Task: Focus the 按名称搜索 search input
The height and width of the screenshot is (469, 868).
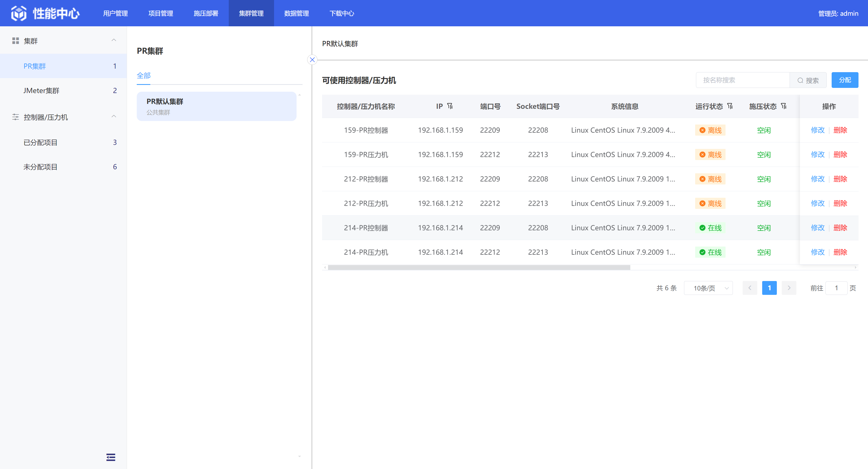Action: point(743,80)
